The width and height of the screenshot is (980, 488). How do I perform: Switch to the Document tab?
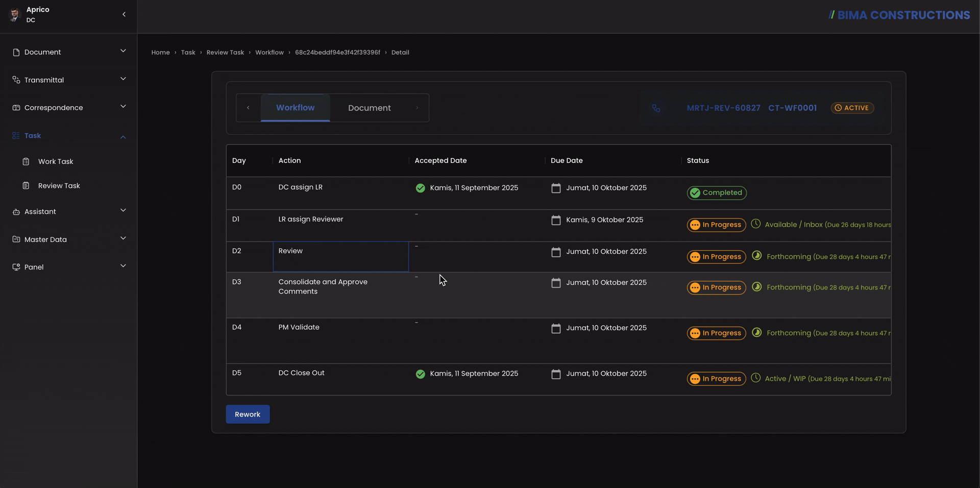click(x=369, y=108)
